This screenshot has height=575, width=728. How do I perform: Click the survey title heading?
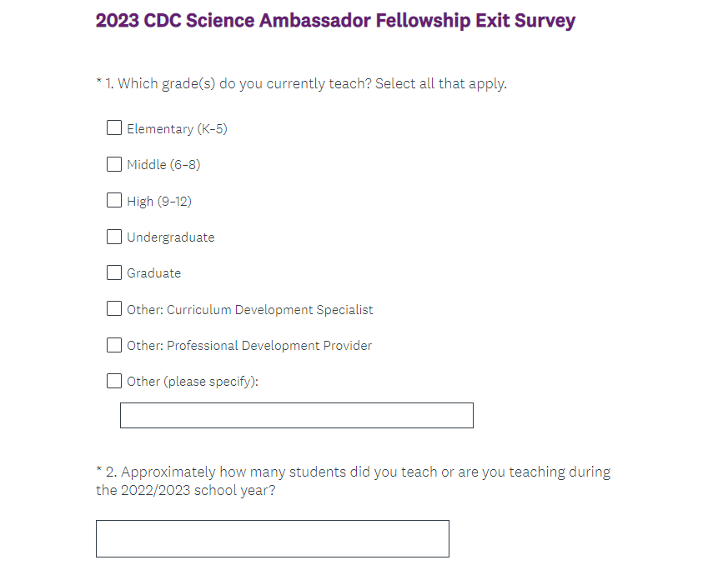[335, 21]
